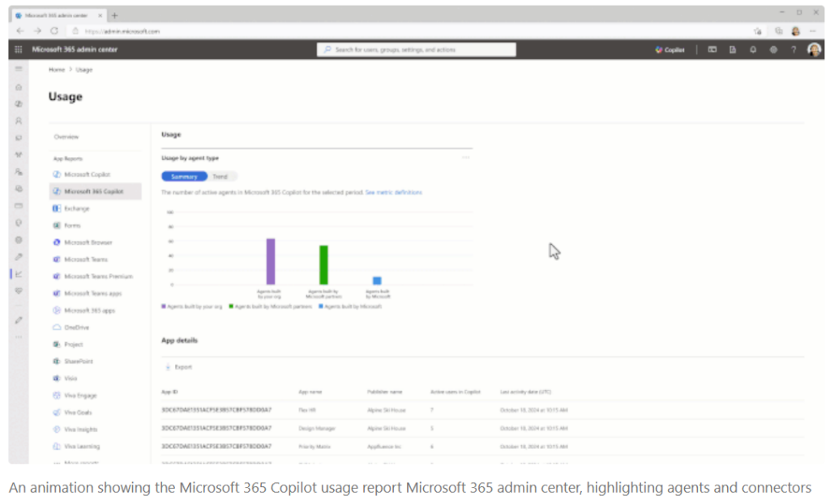830x504 pixels.
Task: Open the browser profile icon in toolbar
Action: pyautogui.click(x=795, y=32)
